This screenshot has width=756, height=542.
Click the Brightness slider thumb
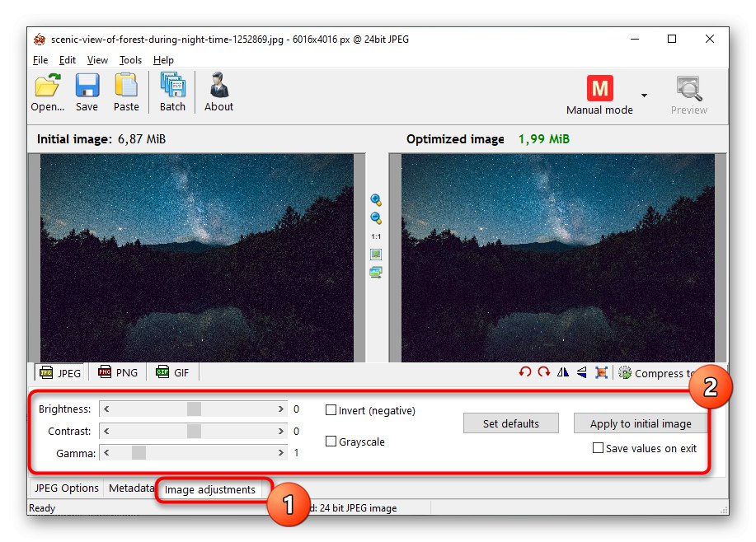194,409
